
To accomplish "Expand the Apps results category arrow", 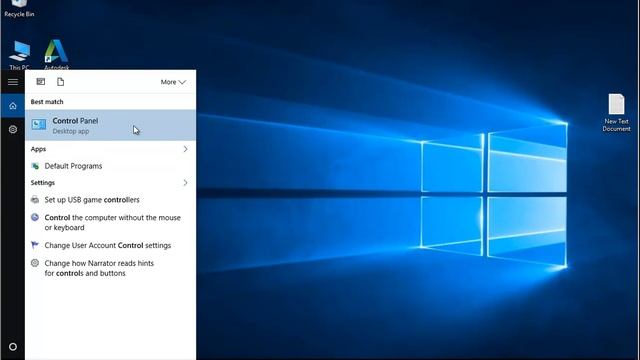I will pyautogui.click(x=185, y=149).
